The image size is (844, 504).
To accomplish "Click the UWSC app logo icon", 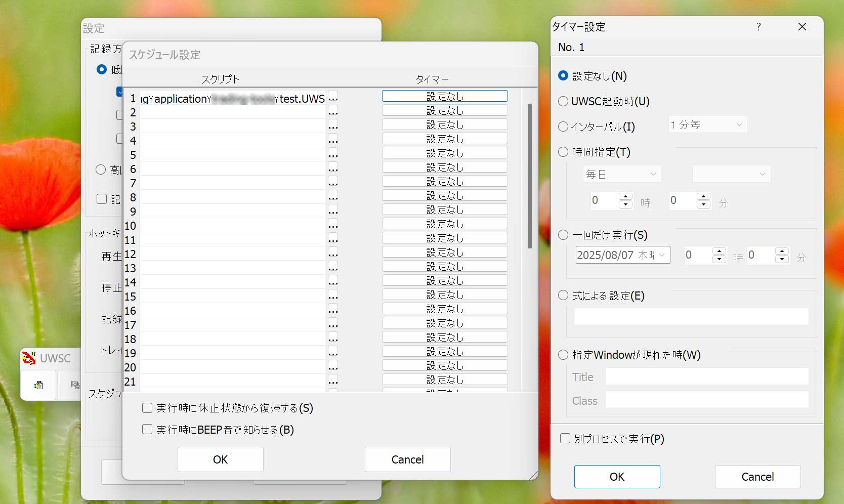I will [x=29, y=358].
